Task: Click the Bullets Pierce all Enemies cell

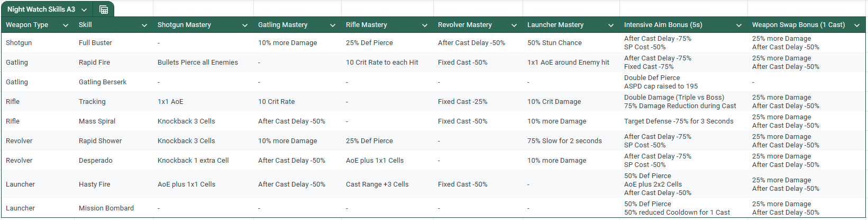Action: coord(203,63)
